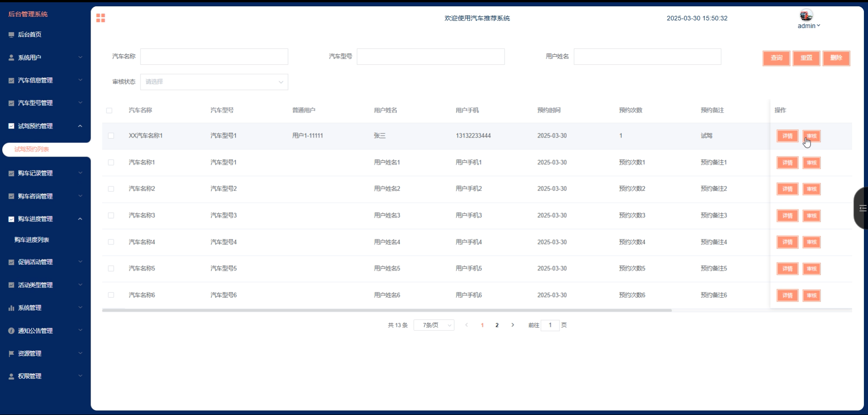Collapse 试驾预约管理 menu chevron

coord(80,126)
